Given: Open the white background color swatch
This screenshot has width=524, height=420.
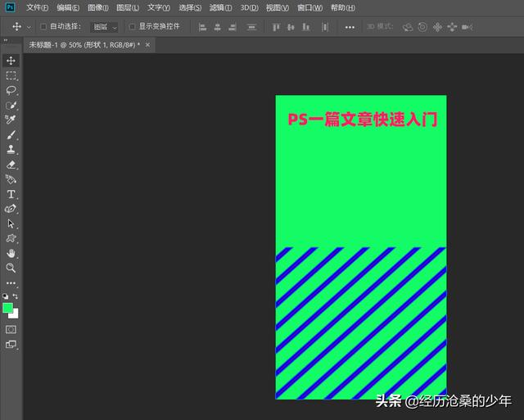Looking at the screenshot, I should click(15, 314).
